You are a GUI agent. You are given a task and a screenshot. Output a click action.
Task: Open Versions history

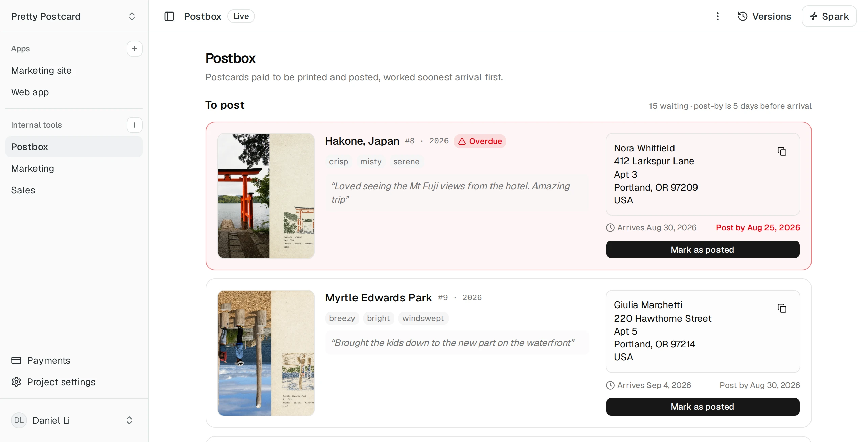click(x=764, y=16)
